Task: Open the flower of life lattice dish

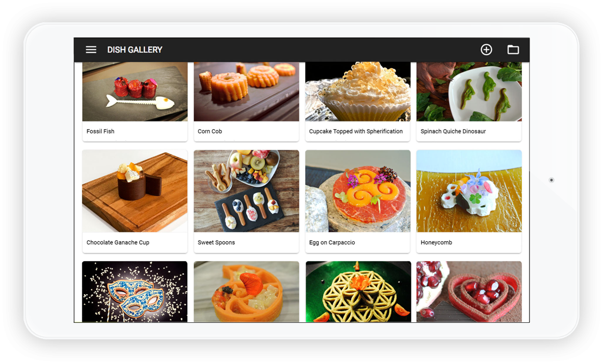Action: (358, 292)
